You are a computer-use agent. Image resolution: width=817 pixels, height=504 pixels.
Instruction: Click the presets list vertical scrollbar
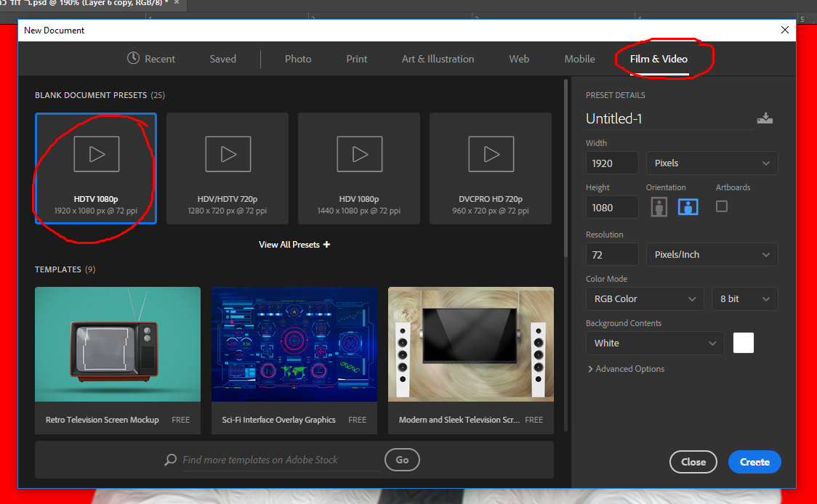click(566, 168)
